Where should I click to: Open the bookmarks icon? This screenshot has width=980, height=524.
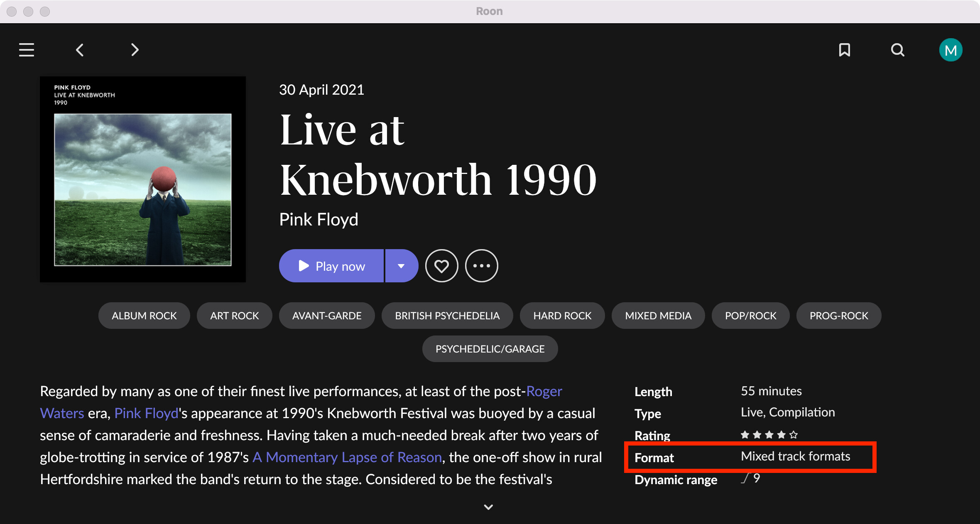pyautogui.click(x=845, y=50)
